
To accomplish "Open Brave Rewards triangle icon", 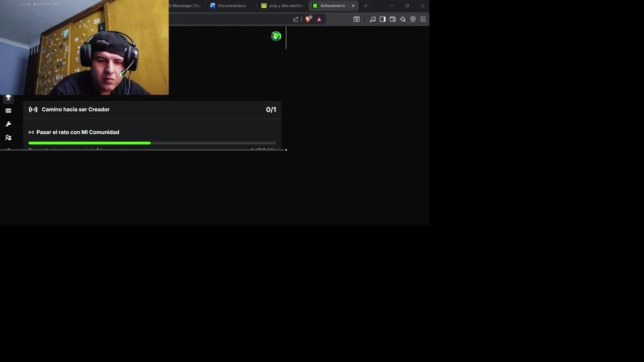I will (319, 19).
